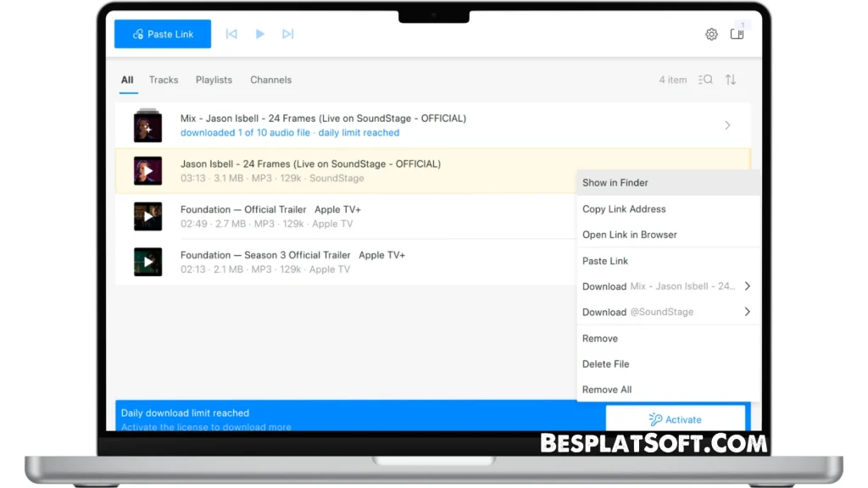Toggle the sidebar panel icon
The width and height of the screenshot is (868, 488).
coord(737,35)
